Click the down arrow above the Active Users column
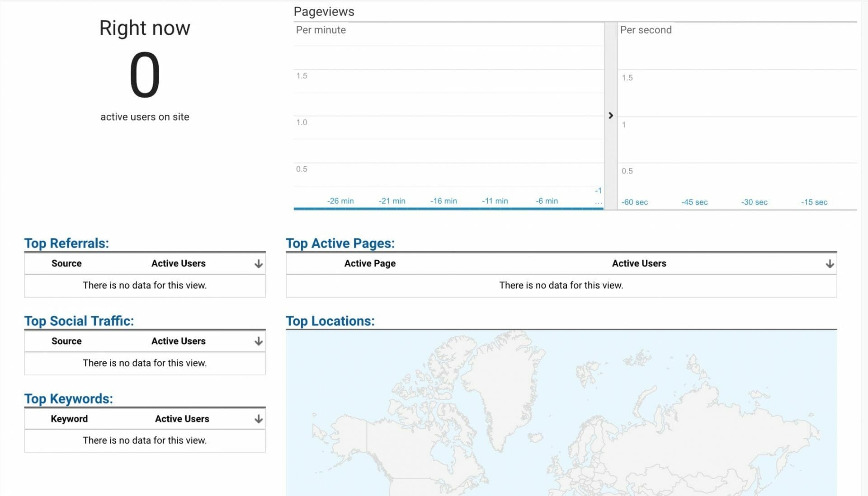Viewport: 868px width, 496px height. click(x=258, y=263)
